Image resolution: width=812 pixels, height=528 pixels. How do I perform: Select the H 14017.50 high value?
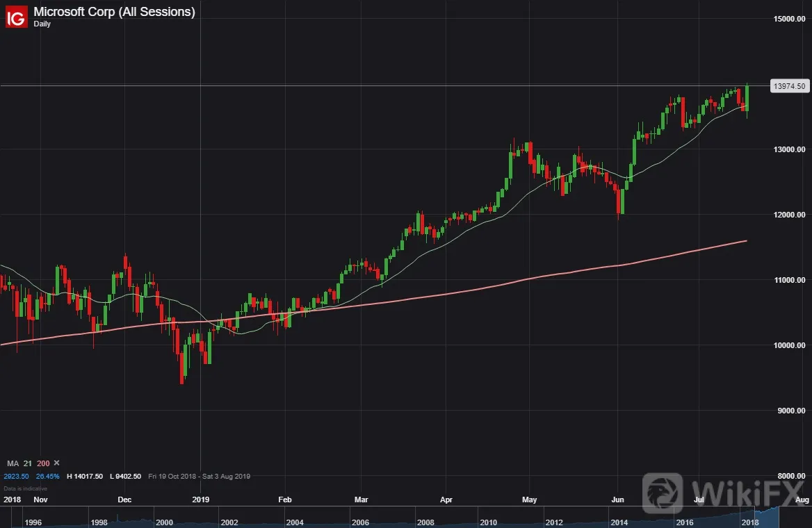[85, 476]
